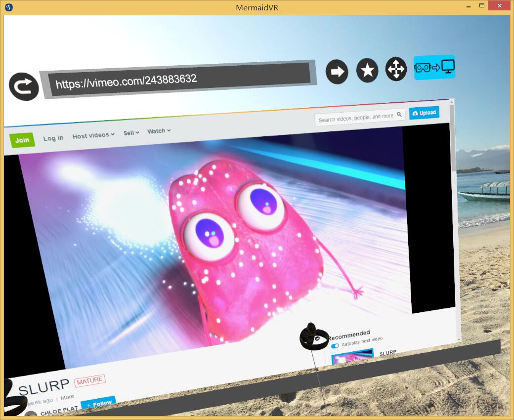
Task: Maximize the MermaidVR window
Action: (482, 5)
